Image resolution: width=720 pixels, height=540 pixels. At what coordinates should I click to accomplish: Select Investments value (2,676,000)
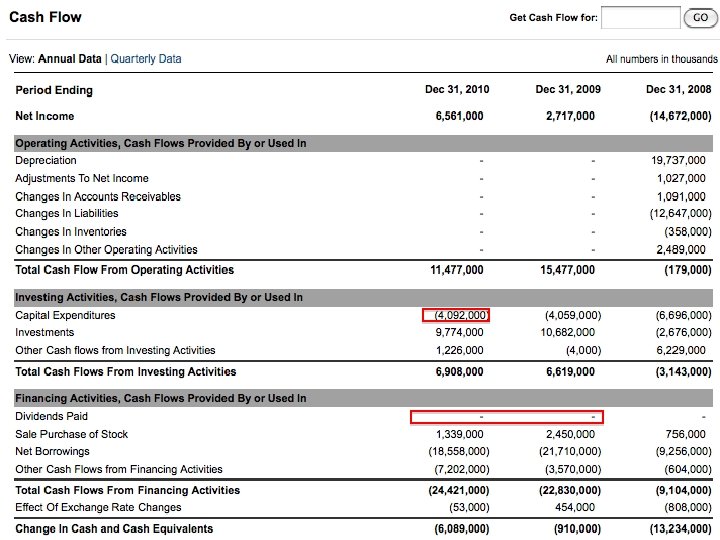tap(683, 332)
